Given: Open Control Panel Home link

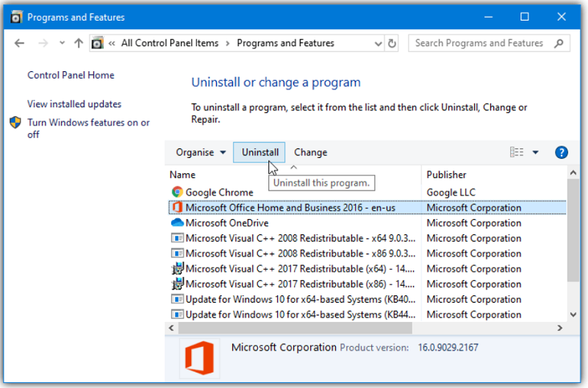Looking at the screenshot, I should (71, 75).
